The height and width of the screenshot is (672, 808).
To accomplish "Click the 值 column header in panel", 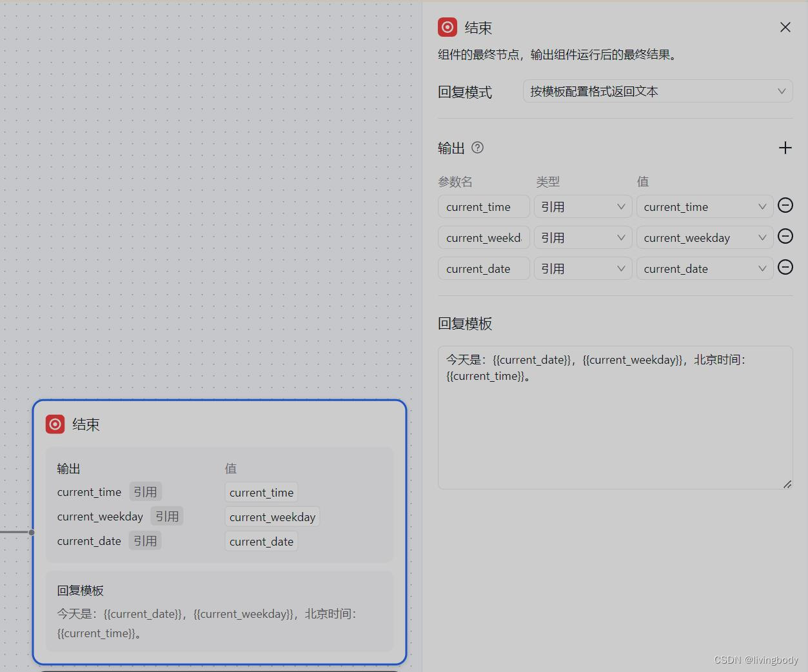I will click(643, 182).
